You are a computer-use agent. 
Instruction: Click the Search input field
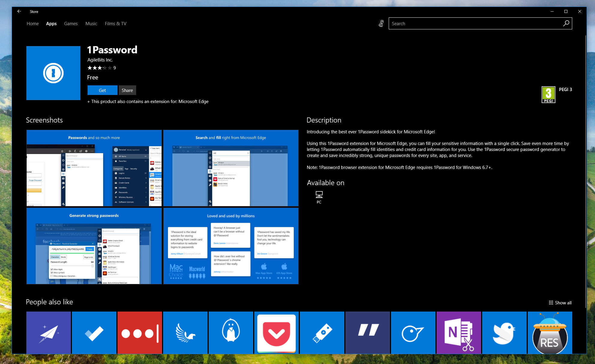481,23
